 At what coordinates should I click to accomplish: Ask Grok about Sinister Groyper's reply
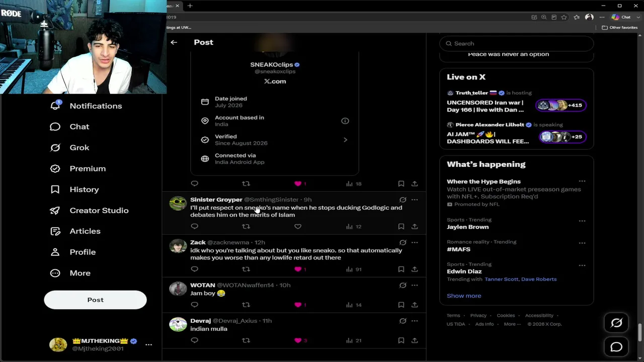403,200
